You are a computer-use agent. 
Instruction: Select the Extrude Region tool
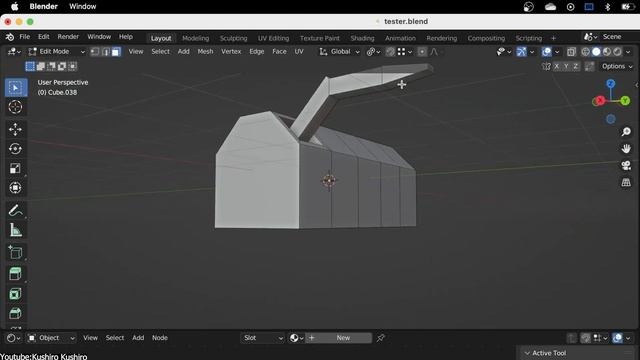16,274
